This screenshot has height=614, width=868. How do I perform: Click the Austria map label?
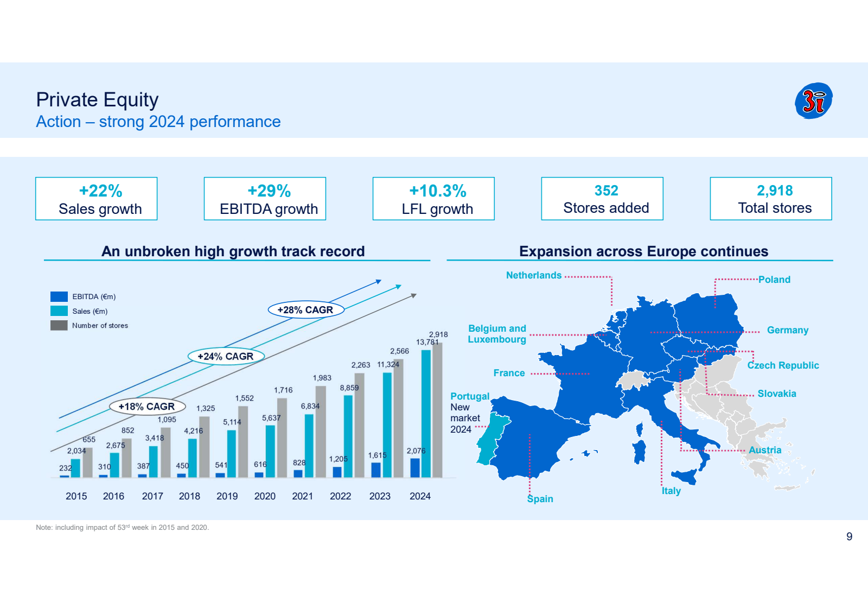pos(765,450)
